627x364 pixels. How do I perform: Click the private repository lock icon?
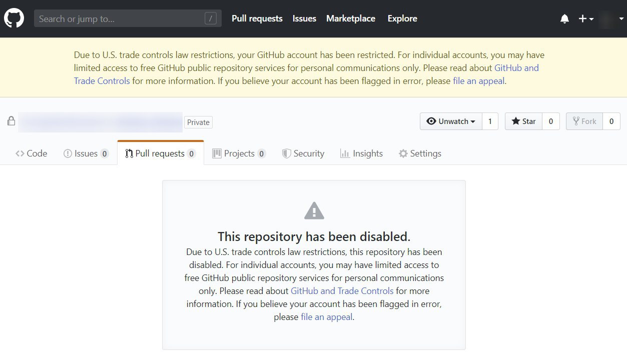click(11, 121)
